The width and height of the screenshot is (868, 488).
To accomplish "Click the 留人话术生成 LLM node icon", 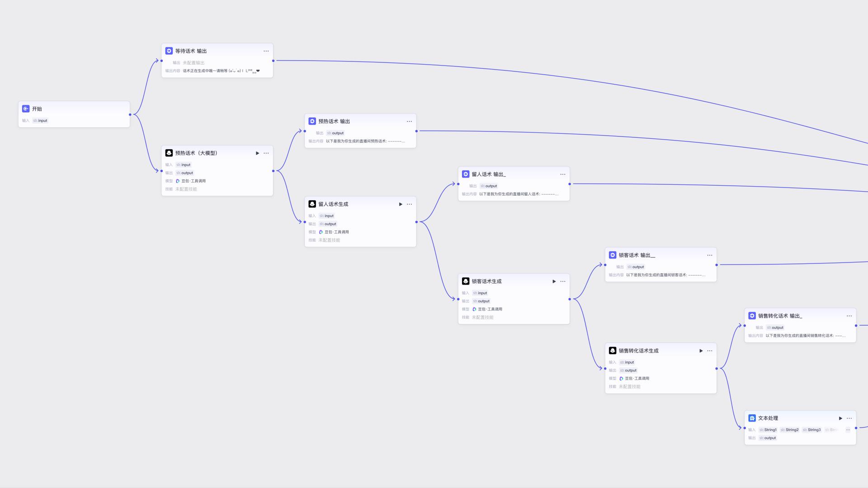I will coord(312,204).
